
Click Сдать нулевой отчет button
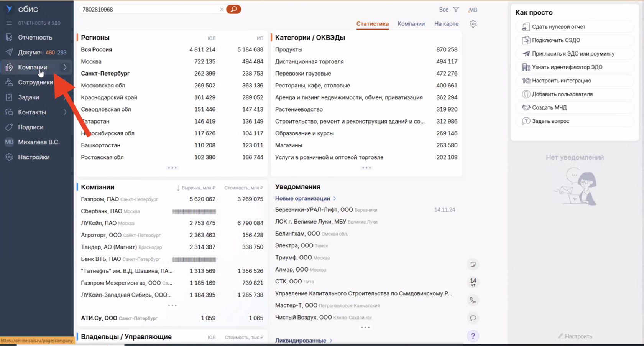[559, 27]
